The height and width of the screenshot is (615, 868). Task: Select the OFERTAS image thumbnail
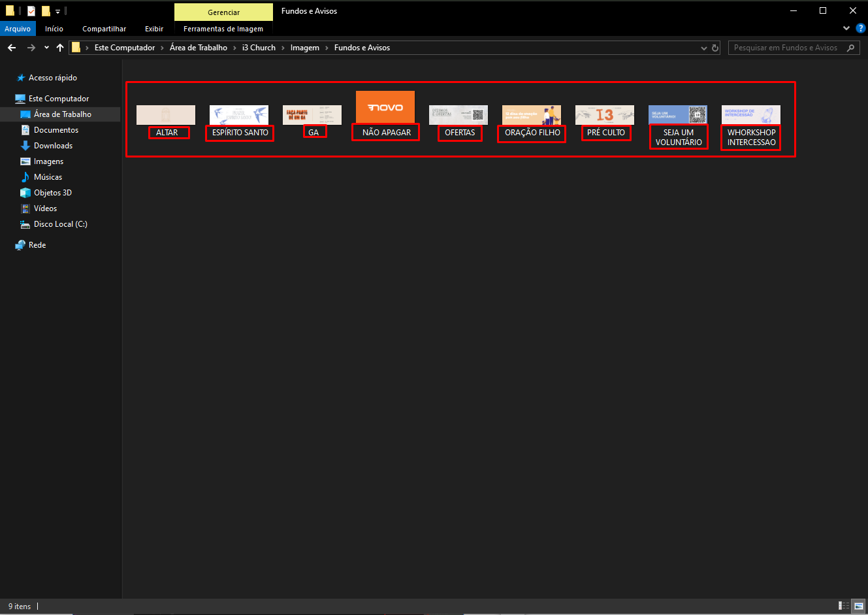[x=458, y=115]
